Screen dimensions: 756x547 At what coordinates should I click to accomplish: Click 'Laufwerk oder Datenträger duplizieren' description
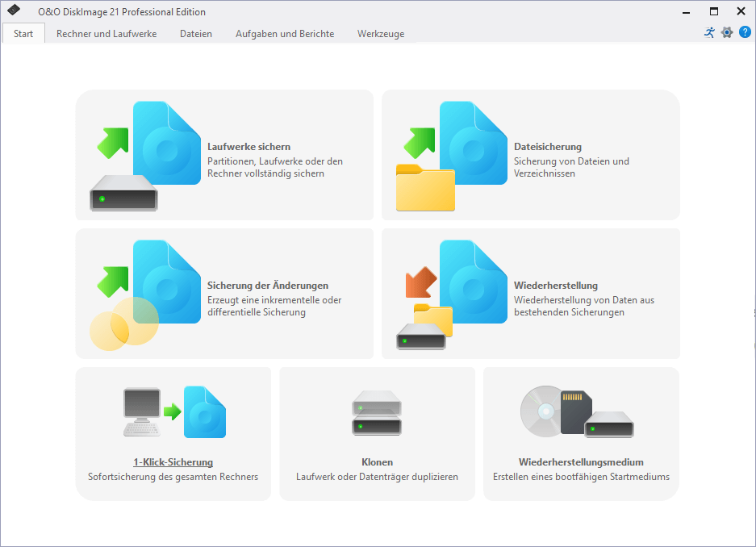pyautogui.click(x=377, y=477)
